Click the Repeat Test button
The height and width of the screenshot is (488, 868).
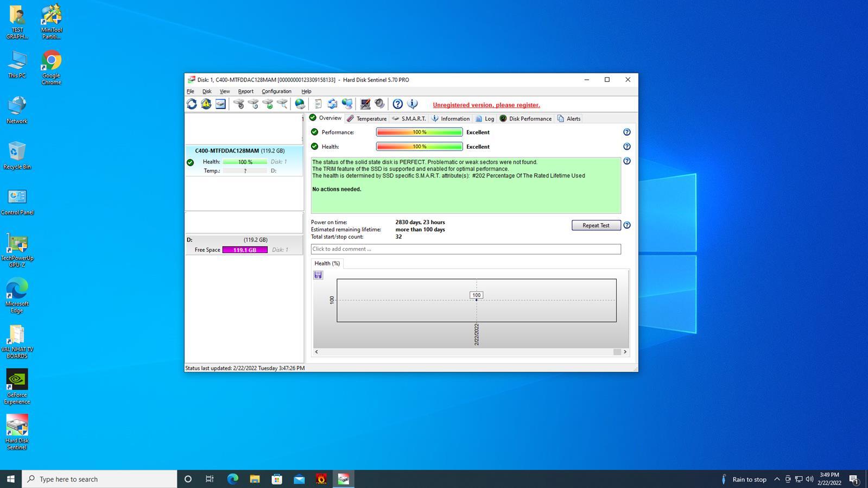596,225
